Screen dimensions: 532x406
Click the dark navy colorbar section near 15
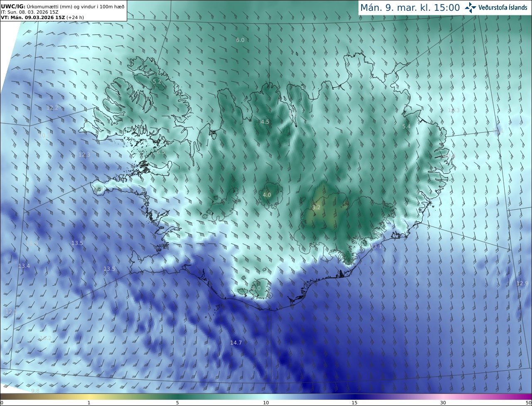click(355, 396)
